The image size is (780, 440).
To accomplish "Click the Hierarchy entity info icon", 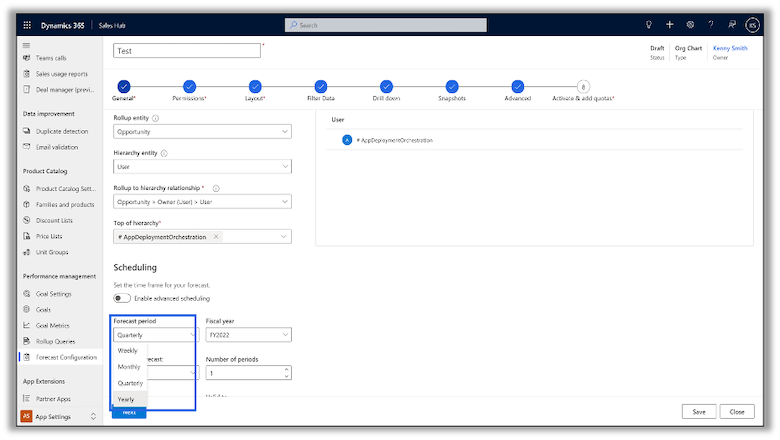I will (164, 154).
